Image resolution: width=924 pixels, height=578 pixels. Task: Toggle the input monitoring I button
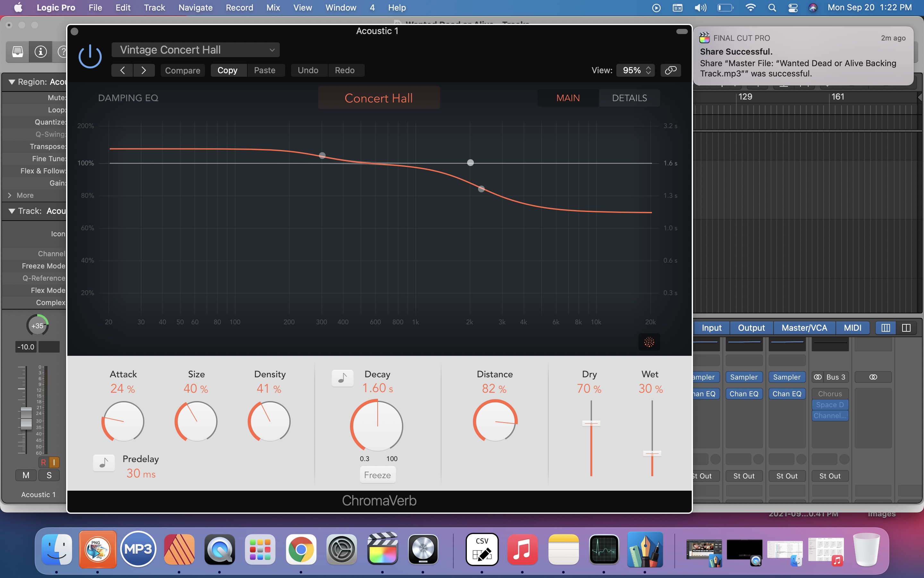[54, 462]
